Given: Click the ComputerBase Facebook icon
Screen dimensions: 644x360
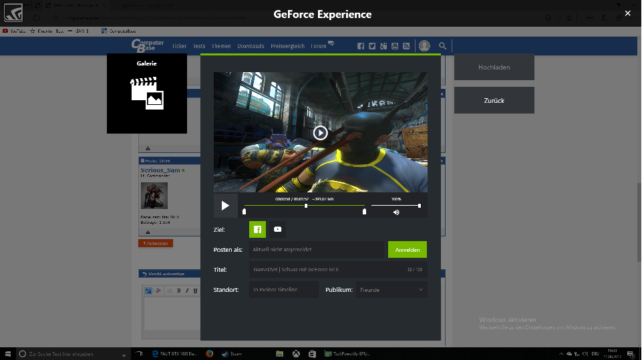Looking at the screenshot, I should tap(361, 46).
